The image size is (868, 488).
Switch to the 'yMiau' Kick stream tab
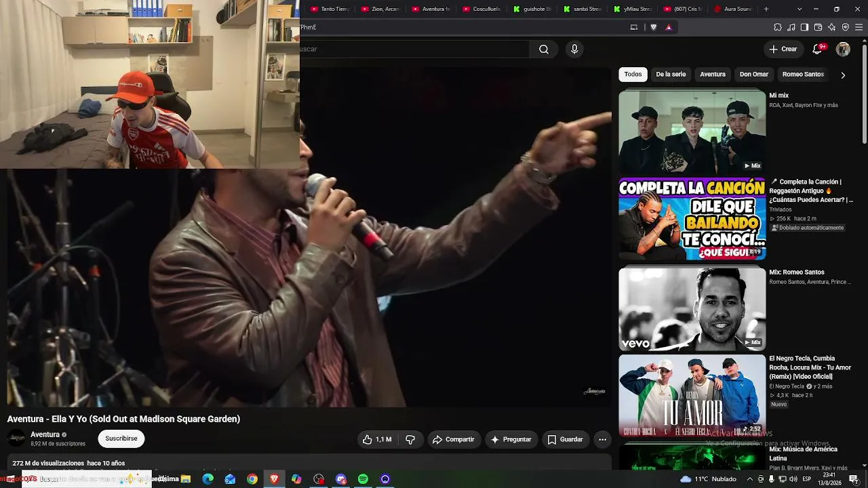click(633, 9)
